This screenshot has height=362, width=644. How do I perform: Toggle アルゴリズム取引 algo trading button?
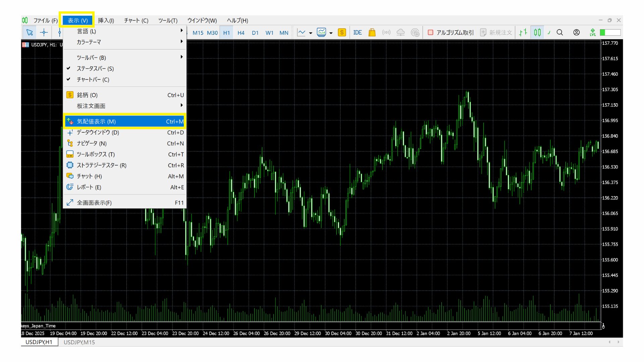pos(450,33)
